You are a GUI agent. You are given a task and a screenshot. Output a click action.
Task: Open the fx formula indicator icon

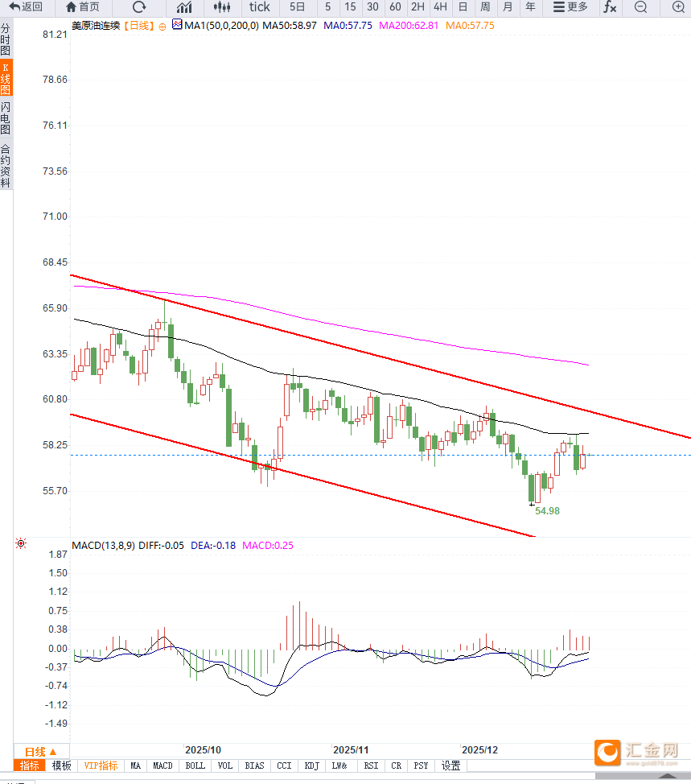pos(610,7)
